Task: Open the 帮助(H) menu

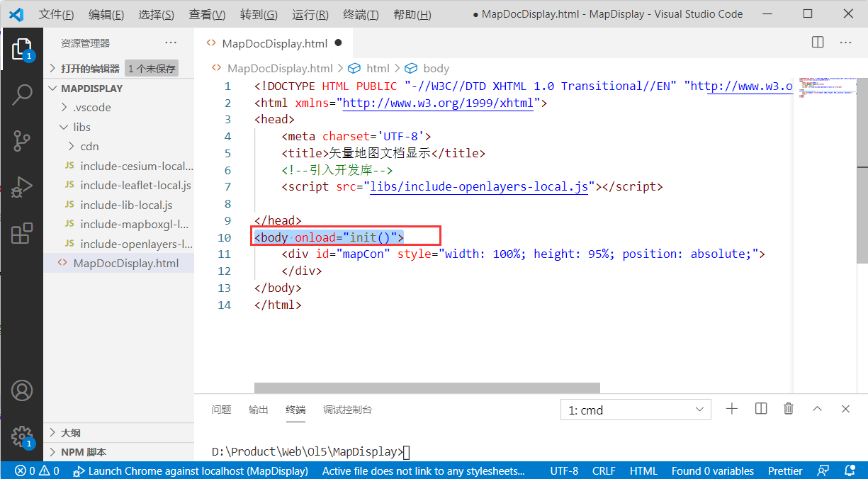Action: [x=412, y=14]
